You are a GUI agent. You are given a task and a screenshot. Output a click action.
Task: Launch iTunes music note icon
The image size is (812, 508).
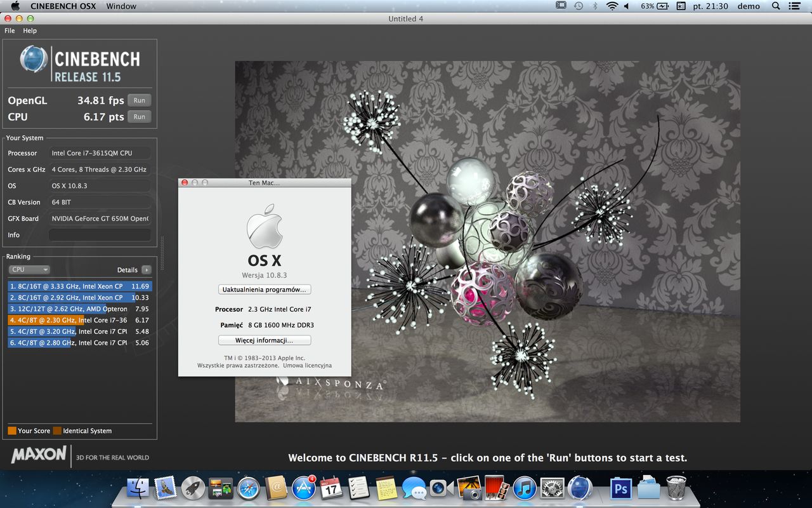coord(525,488)
